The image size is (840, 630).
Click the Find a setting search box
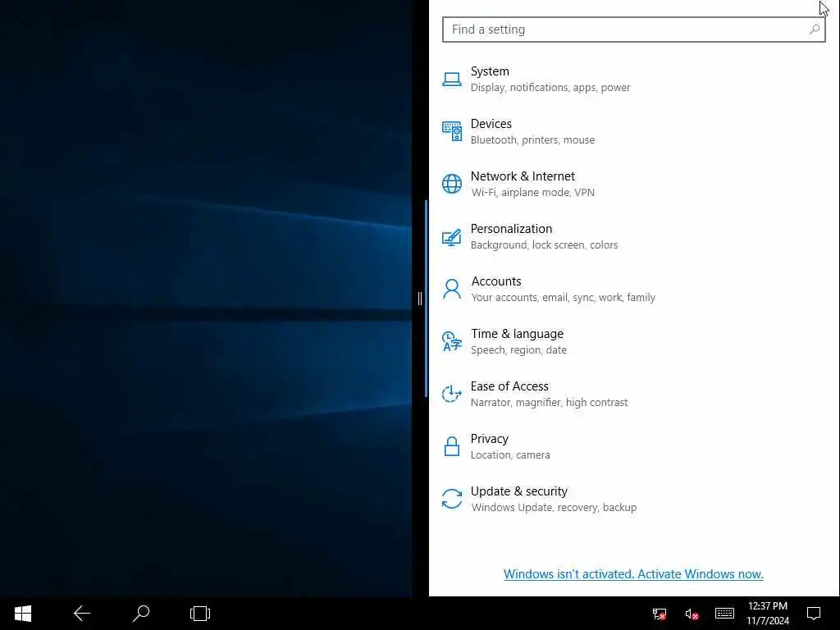[634, 30]
